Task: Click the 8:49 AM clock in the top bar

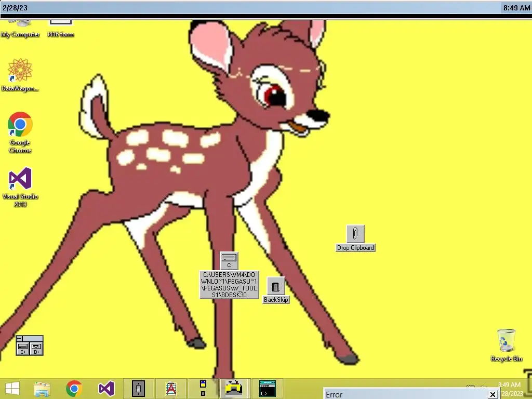Action: tap(516, 8)
